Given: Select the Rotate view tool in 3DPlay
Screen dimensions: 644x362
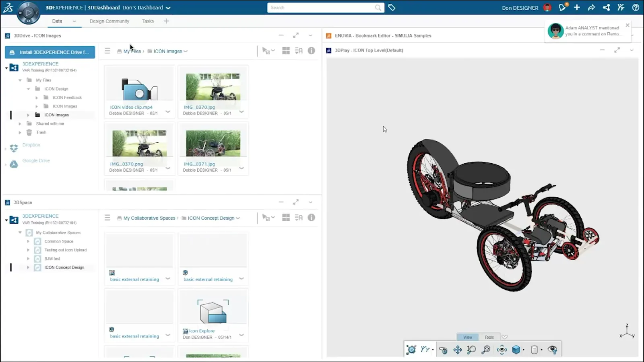Looking at the screenshot, I should pos(443,350).
